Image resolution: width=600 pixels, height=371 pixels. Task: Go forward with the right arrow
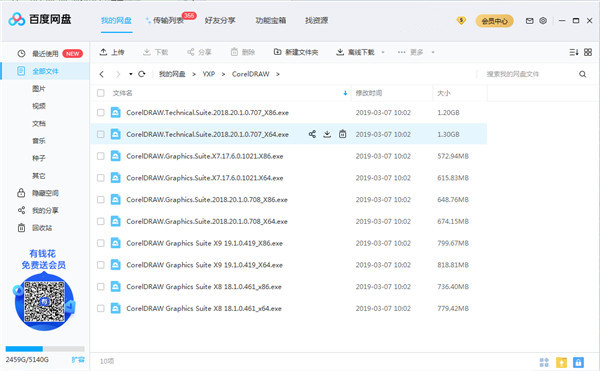click(x=118, y=74)
